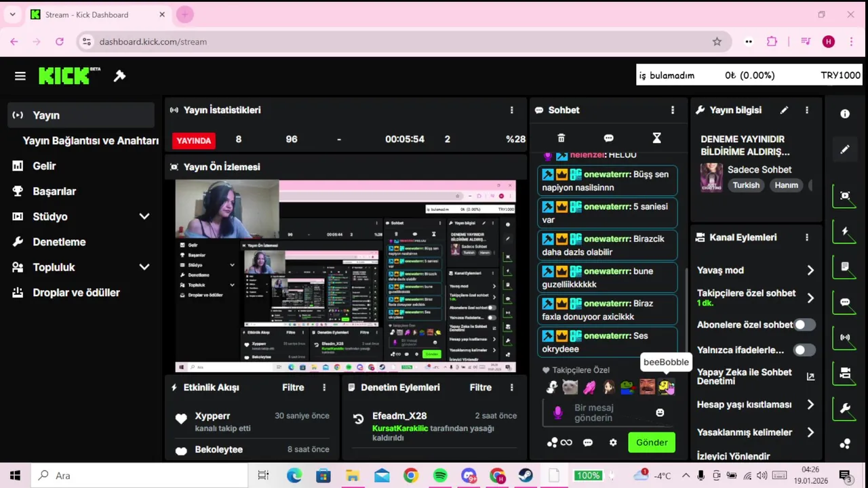Image resolution: width=868 pixels, height=488 pixels.
Task: Open the Sohbet panel three-dot menu
Action: point(673,110)
